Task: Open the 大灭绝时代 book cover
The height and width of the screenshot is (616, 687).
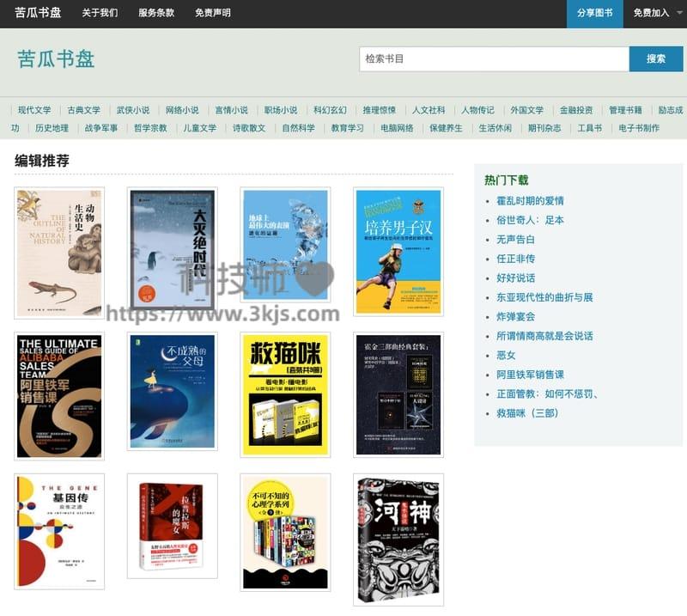Action: coord(173,249)
